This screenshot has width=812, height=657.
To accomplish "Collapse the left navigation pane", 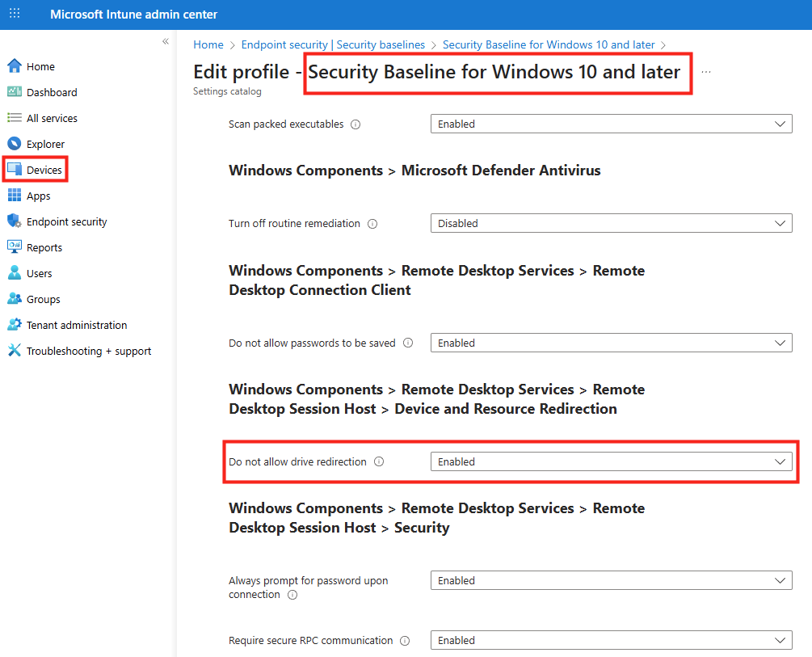I will [166, 41].
